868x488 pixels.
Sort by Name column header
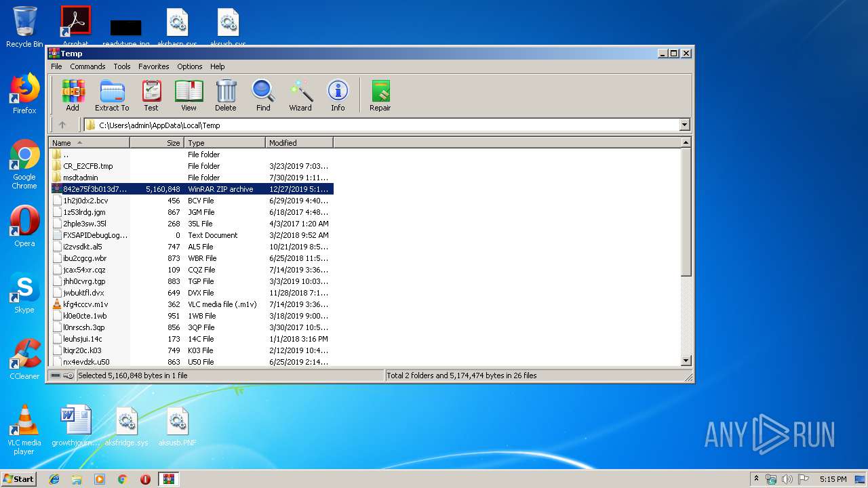click(90, 143)
